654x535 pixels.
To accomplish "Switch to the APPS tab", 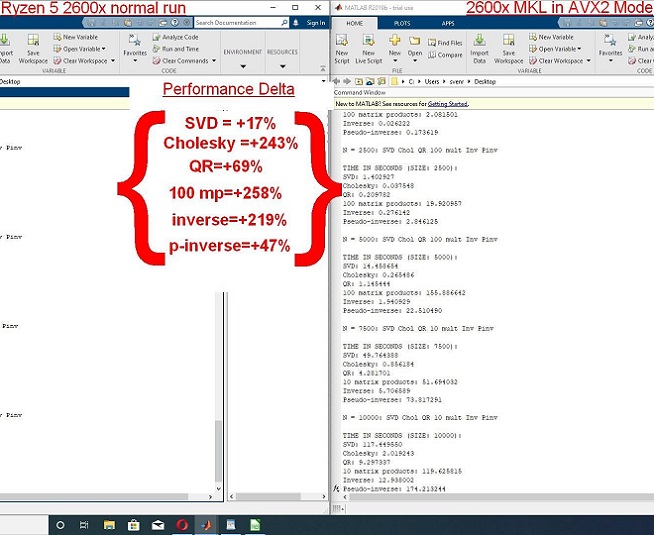I will (447, 22).
